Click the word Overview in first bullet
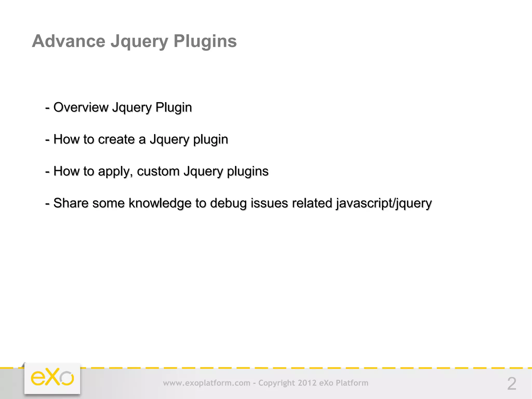Screen dimensions: 532x399 (81, 107)
